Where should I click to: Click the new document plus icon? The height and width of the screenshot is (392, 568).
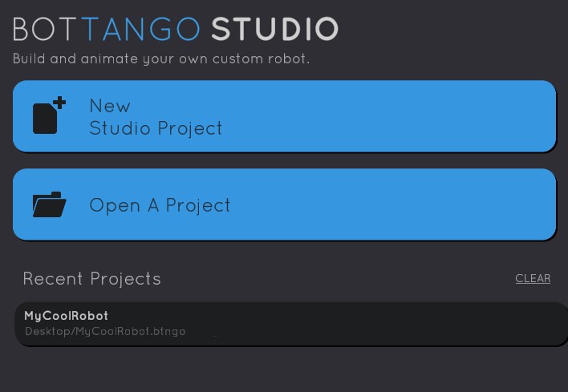pos(49,115)
